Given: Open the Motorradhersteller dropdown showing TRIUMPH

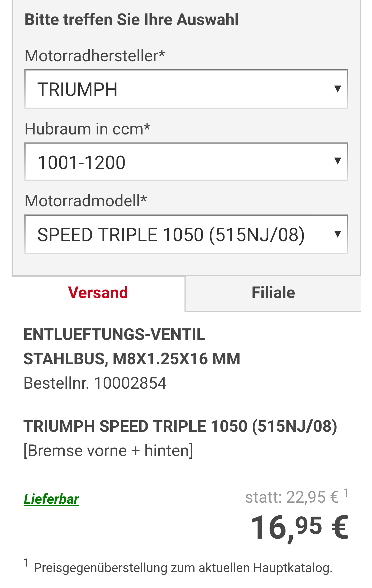Looking at the screenshot, I should point(186,89).
